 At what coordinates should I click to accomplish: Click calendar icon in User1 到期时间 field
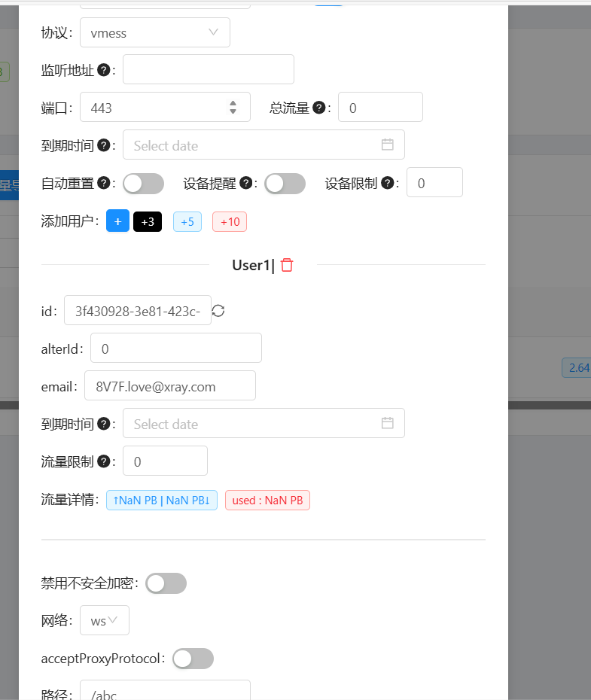387,423
